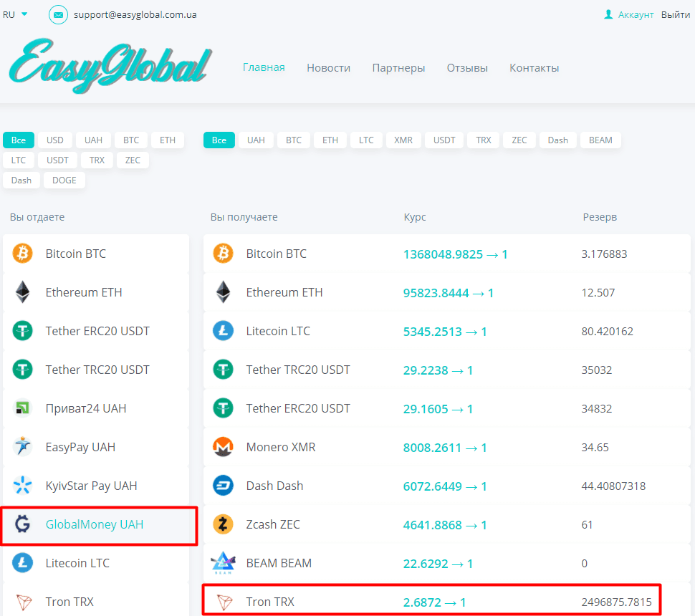Open the Аккаунт link
This screenshot has height=616, width=695.
(x=633, y=14)
